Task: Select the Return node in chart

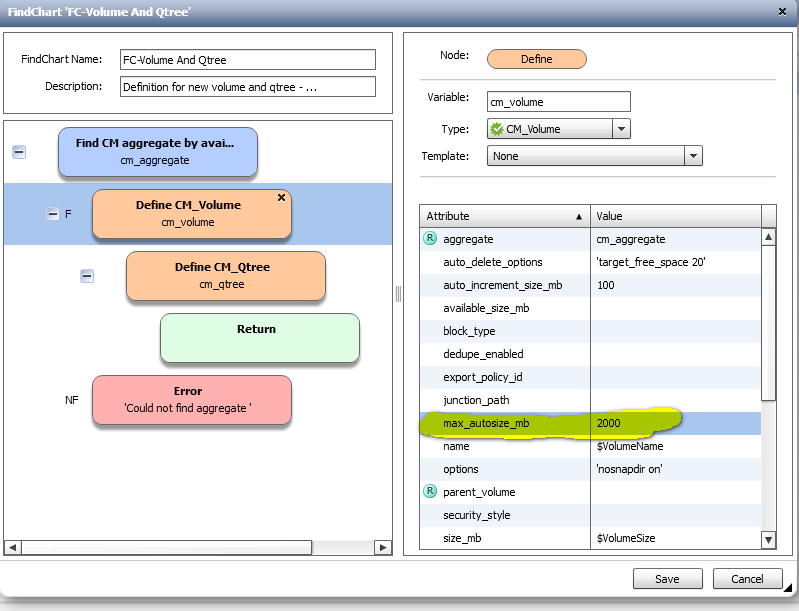Action: 259,338
